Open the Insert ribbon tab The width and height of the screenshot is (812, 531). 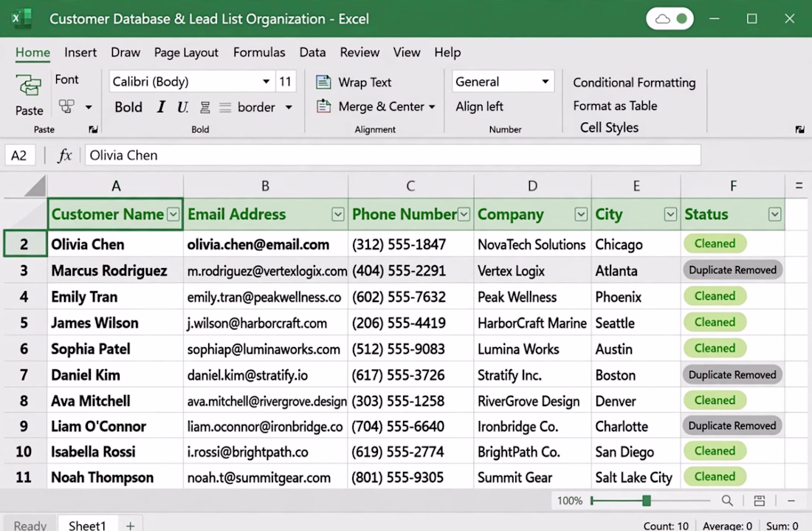point(80,52)
